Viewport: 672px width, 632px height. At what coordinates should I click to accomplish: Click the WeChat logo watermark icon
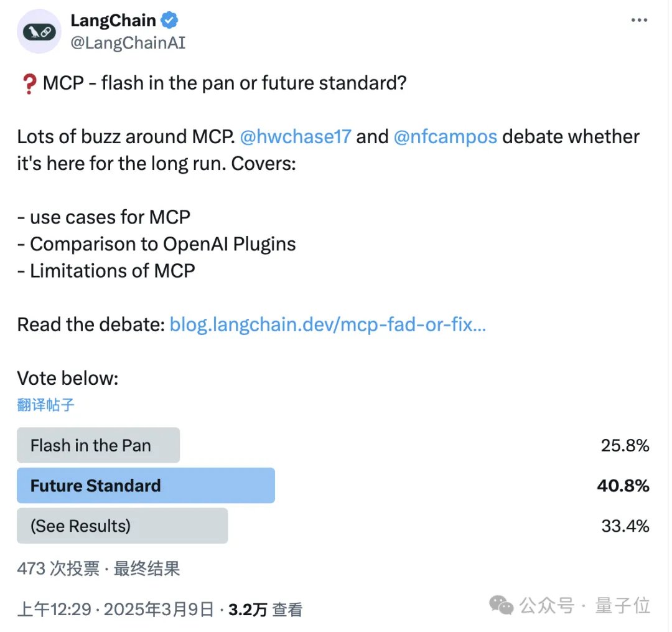click(x=501, y=605)
